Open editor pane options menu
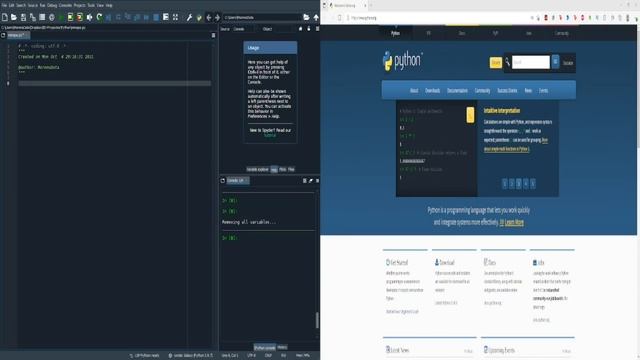The width and height of the screenshot is (640, 360). 213,36
